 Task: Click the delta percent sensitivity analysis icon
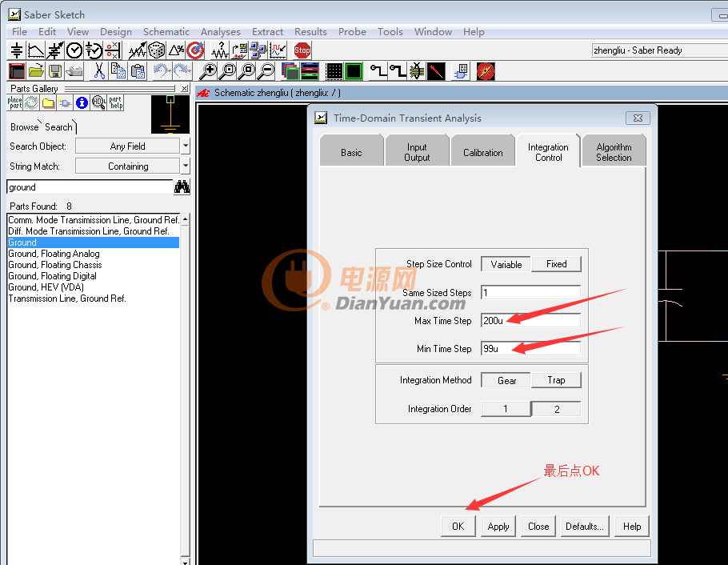177,50
